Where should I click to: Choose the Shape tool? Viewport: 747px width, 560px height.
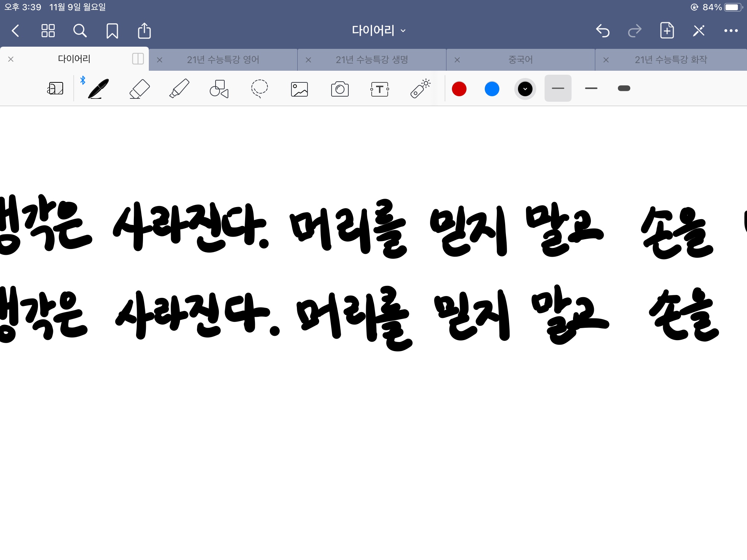pyautogui.click(x=219, y=89)
